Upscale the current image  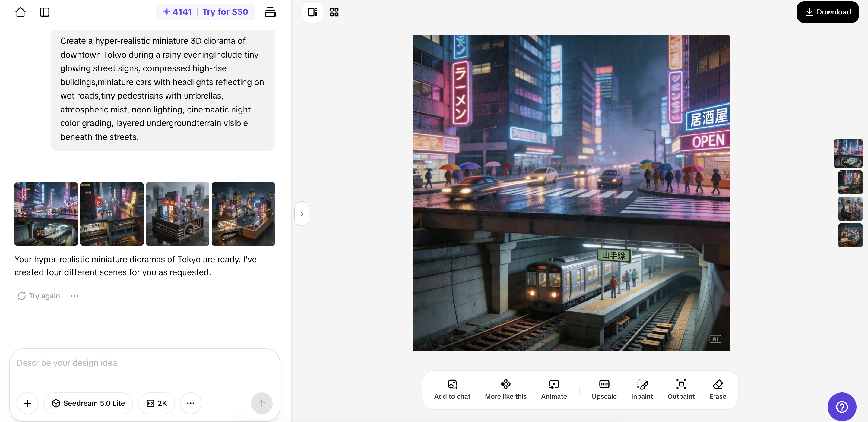604,389
